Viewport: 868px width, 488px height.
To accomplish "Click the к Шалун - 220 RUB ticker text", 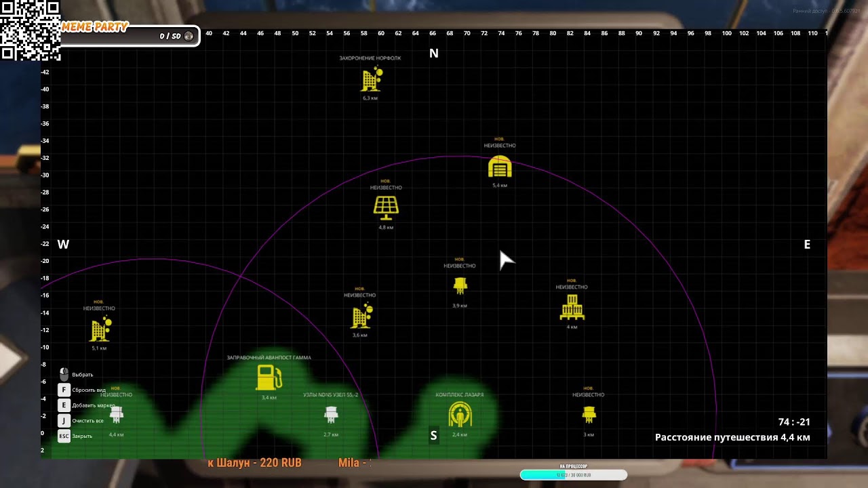I will point(254,463).
